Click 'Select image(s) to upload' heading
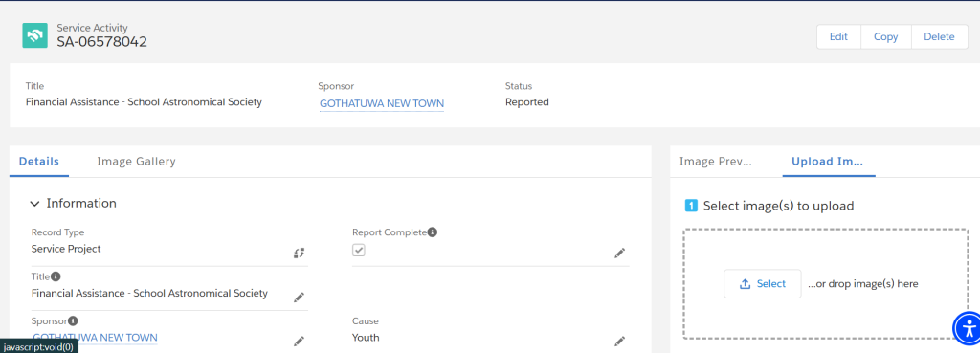 point(778,206)
